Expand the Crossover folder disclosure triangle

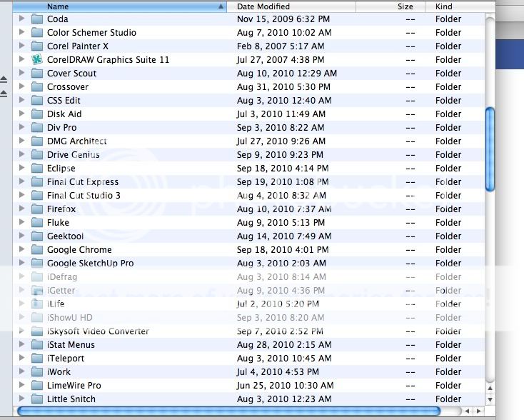point(21,86)
